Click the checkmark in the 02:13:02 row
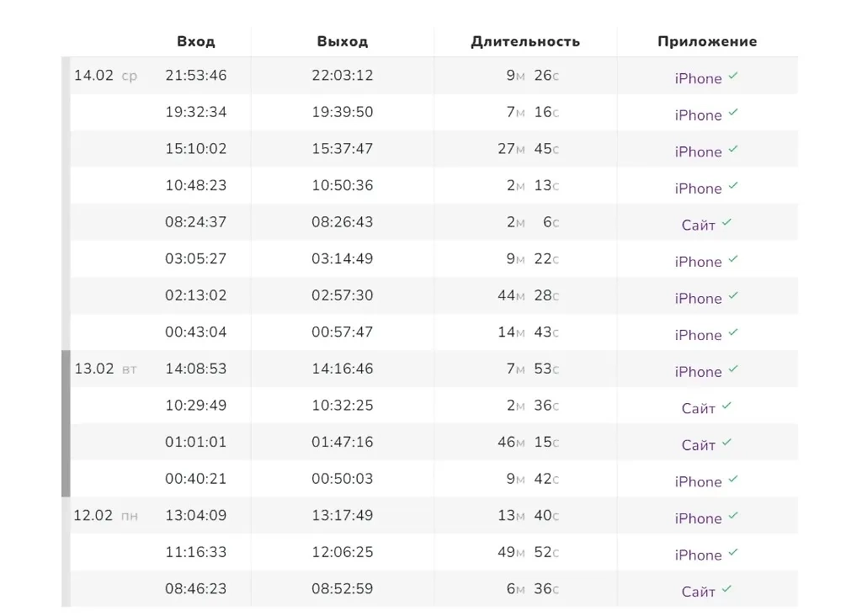Viewport: 862px width, 616px height. tap(733, 296)
